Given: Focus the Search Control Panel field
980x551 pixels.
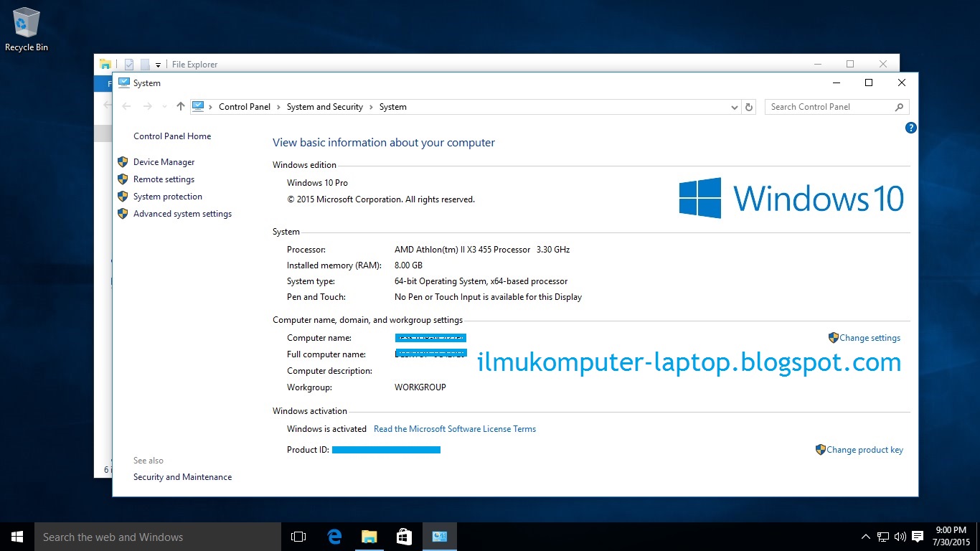Looking at the screenshot, I should click(837, 107).
